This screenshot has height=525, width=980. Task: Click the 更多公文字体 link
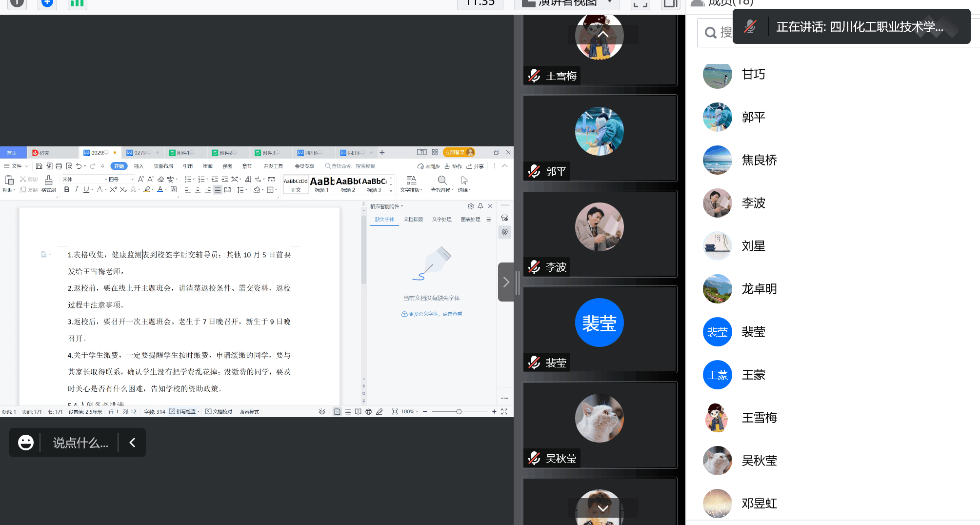(x=432, y=314)
